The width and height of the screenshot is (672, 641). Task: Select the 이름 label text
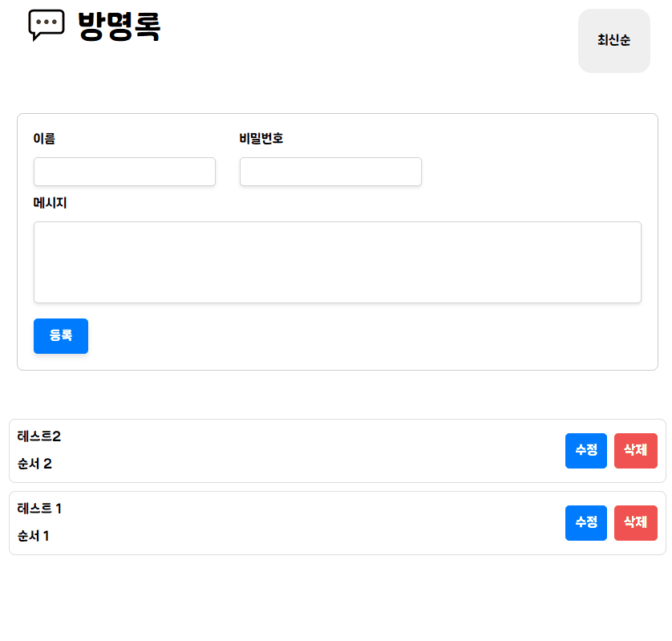(44, 139)
